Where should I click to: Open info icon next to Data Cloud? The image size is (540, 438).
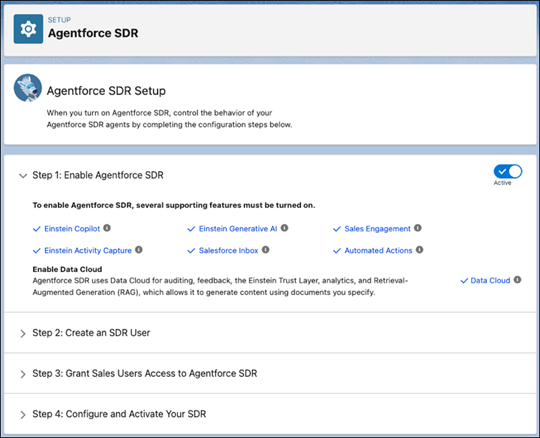coord(517,280)
